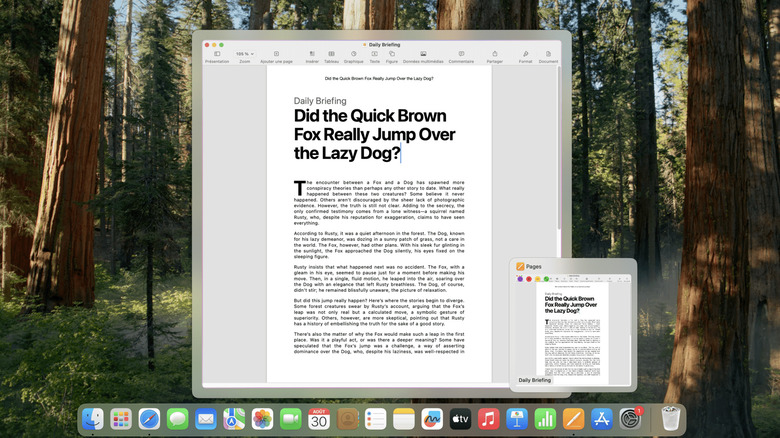Open Messages from the Dock
The width and height of the screenshot is (780, 438).
pyautogui.click(x=178, y=419)
